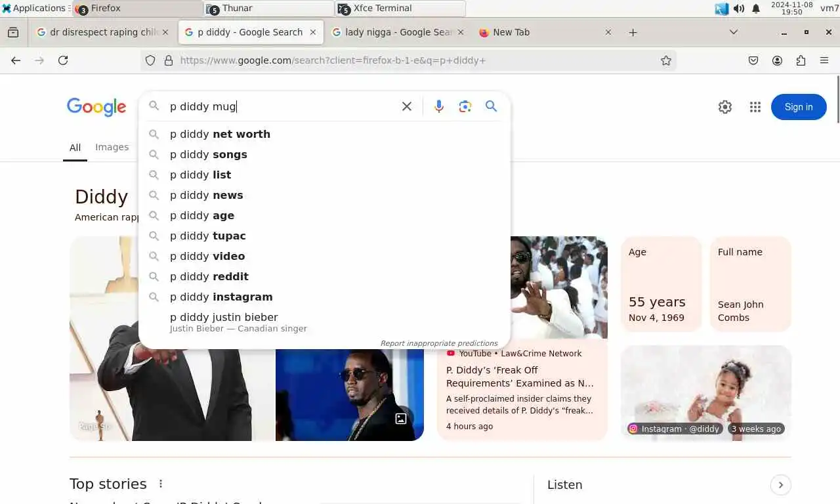This screenshot has width=840, height=504.
Task: Go forward with the browser forward arrow
Action: pyautogui.click(x=39, y=60)
